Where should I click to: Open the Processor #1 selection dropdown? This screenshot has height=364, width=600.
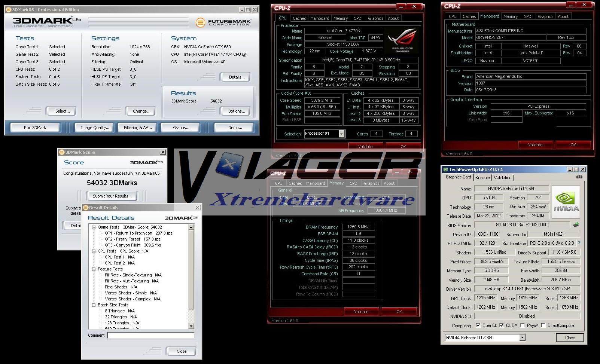[341, 134]
